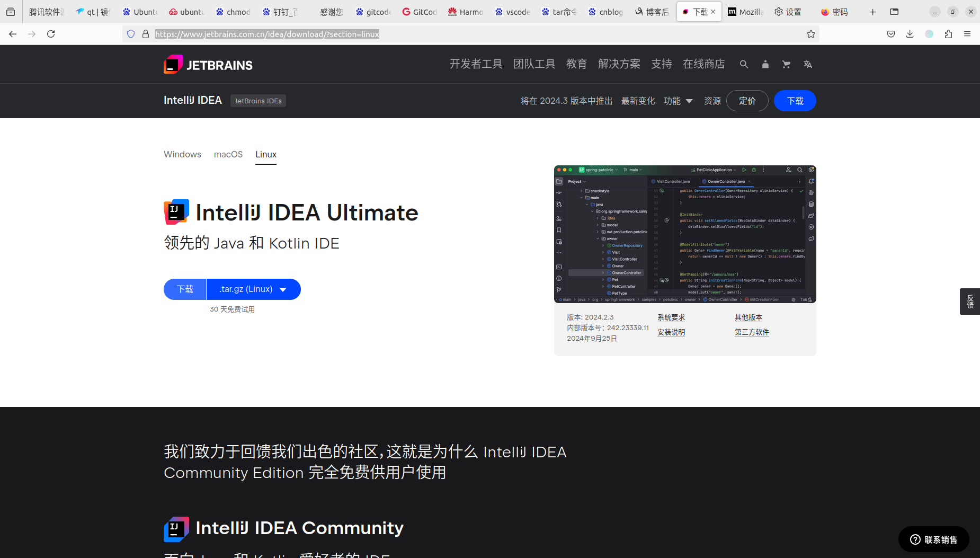Switch to the Harmony browser tab
Image resolution: width=980 pixels, height=558 pixels.
tap(466, 12)
